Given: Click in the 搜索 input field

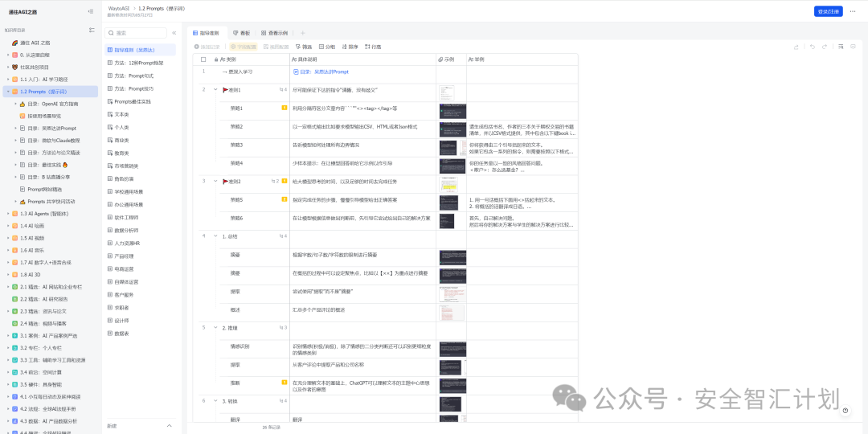Looking at the screenshot, I should pyautogui.click(x=136, y=33).
